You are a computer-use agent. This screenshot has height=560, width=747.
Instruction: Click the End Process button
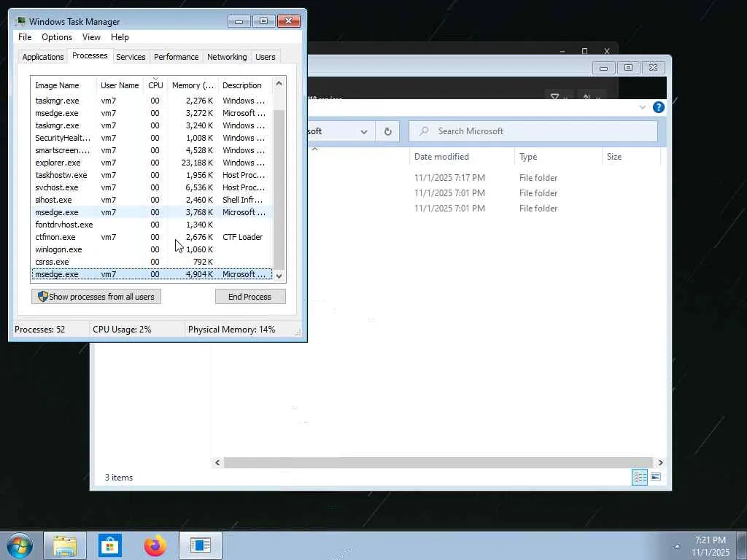[250, 297]
